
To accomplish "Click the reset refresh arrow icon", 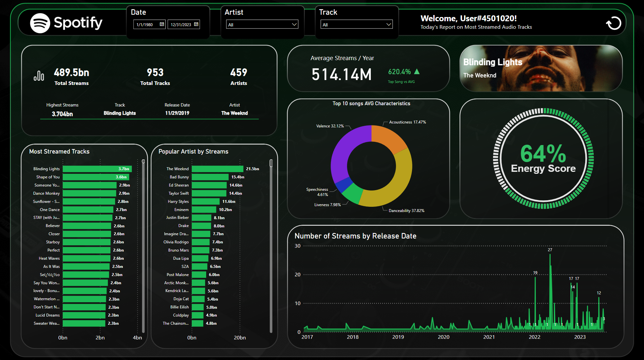I will coord(613,23).
